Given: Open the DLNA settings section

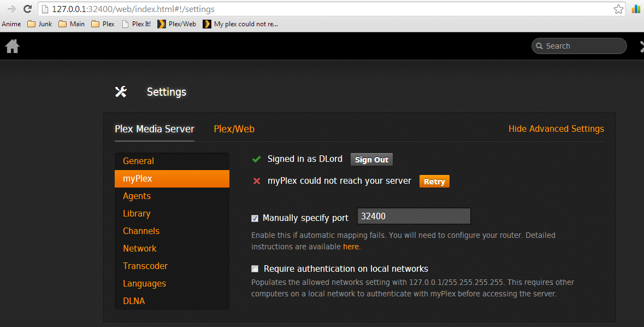Looking at the screenshot, I should [x=172, y=301].
